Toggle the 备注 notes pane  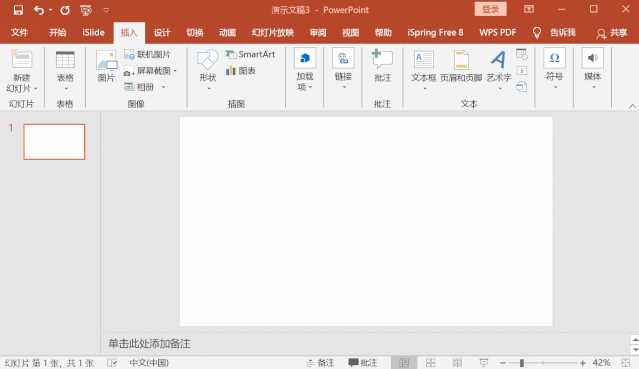tap(320, 362)
